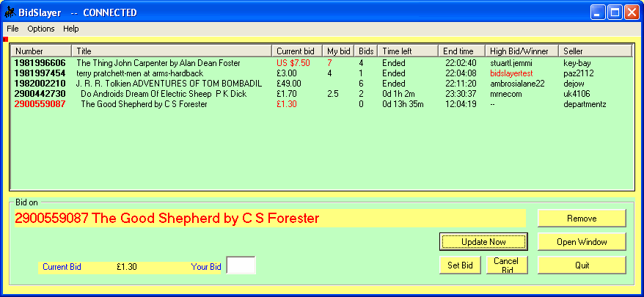The height and width of the screenshot is (297, 644).
Task: Open the Options menu
Action: click(41, 29)
